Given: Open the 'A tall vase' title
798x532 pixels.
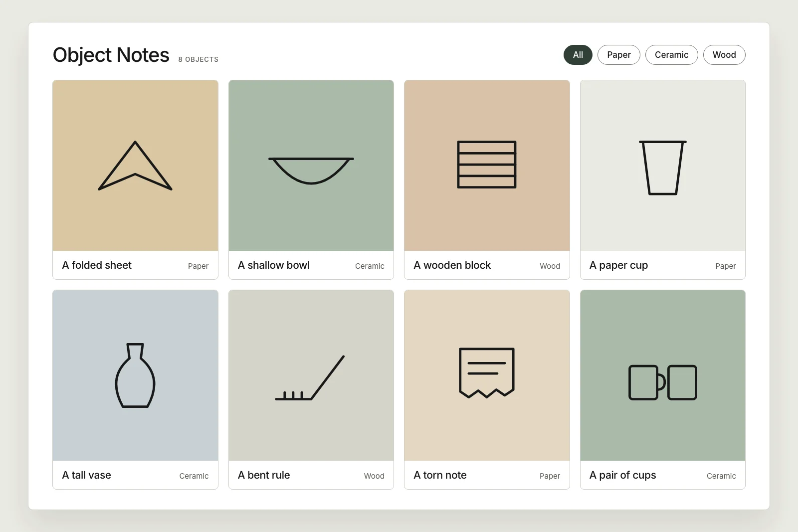Looking at the screenshot, I should tap(87, 475).
